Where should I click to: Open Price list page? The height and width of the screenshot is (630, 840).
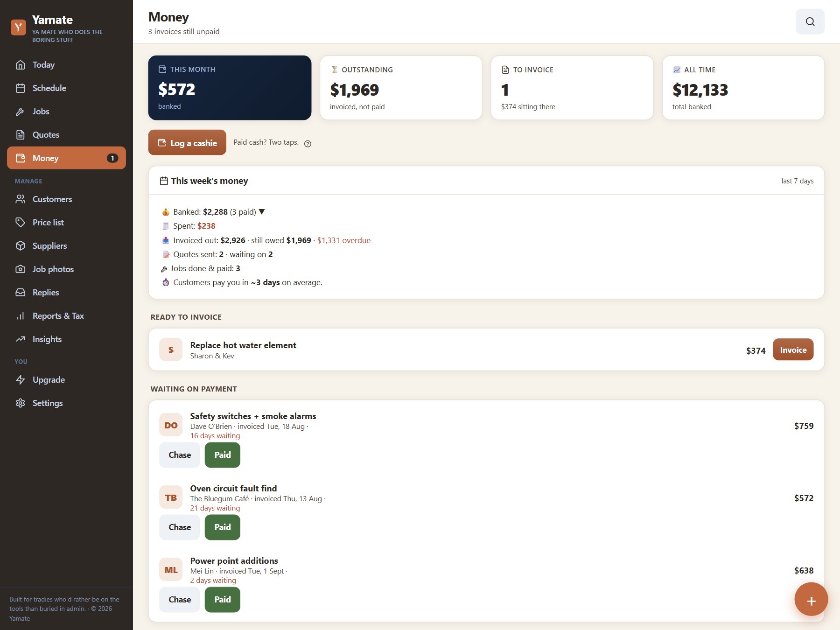[x=66, y=223]
